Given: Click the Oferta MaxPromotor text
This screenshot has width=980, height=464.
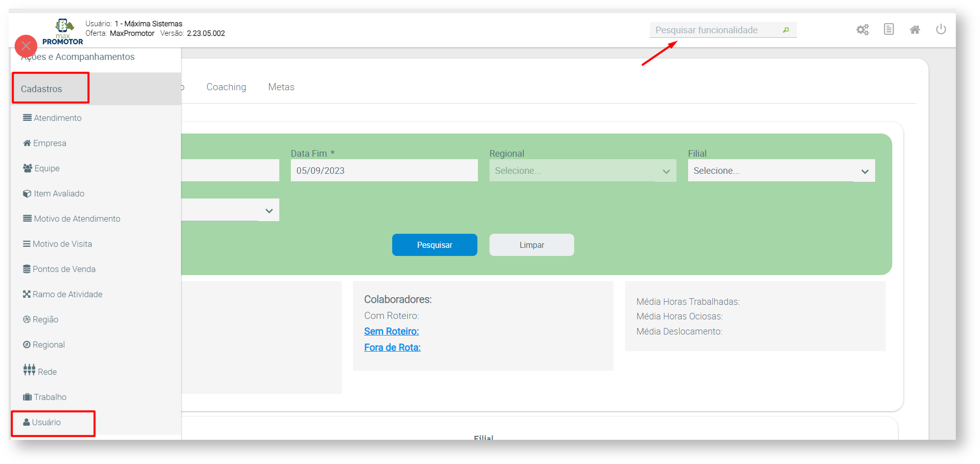Looking at the screenshot, I should click(120, 33).
